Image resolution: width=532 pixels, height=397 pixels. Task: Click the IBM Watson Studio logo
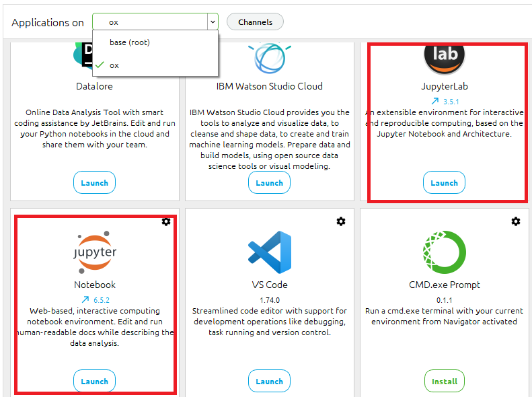pyautogui.click(x=270, y=59)
